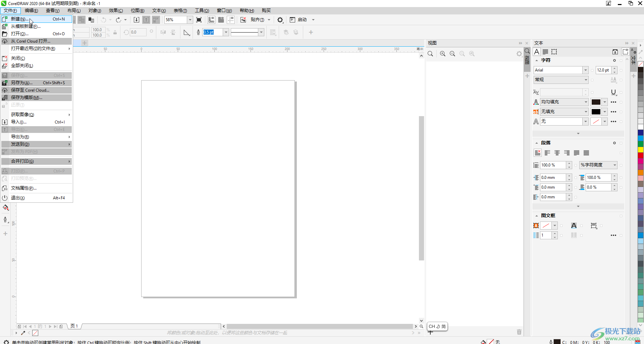Image resolution: width=644 pixels, height=344 pixels.
Task: Click the line spacing 100.0 % field
Action: click(553, 165)
